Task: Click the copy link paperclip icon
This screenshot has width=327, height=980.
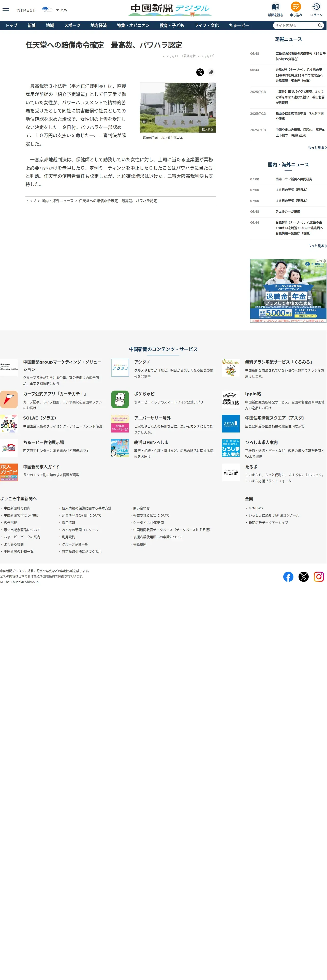Action: [211, 72]
